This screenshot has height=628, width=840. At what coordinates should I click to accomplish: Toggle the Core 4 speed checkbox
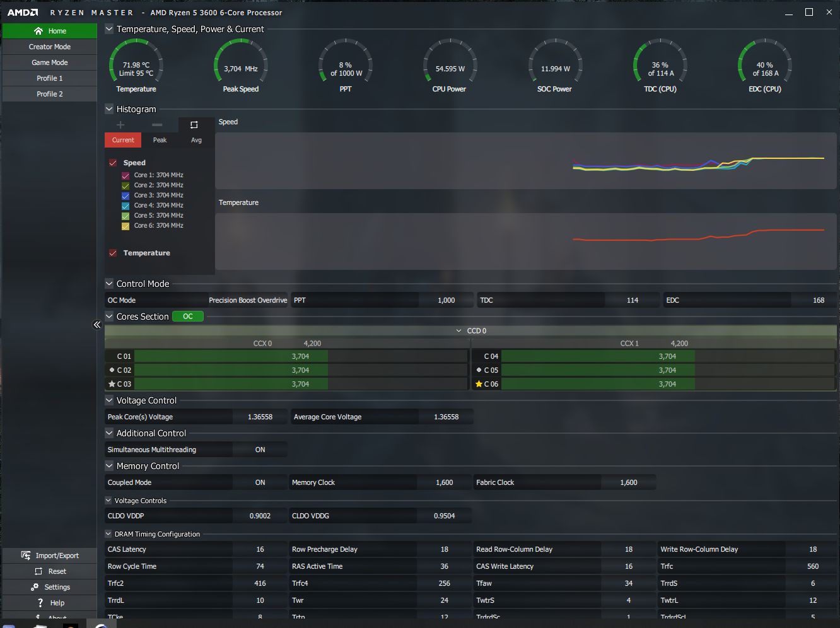[x=125, y=206]
